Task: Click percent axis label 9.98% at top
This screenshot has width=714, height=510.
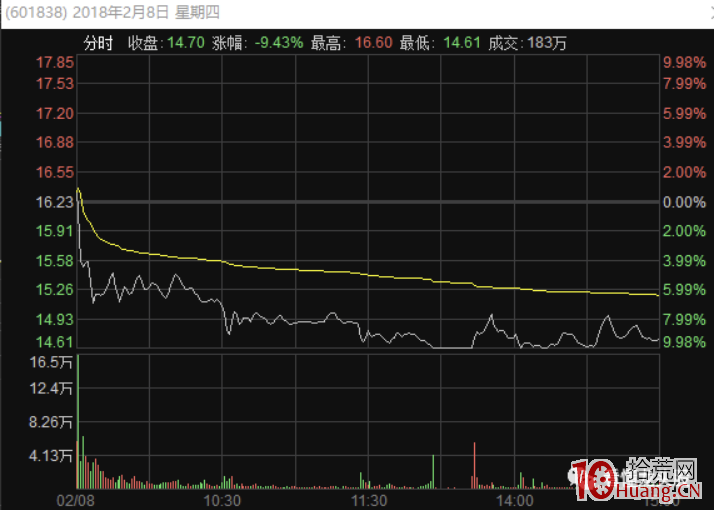Action: click(684, 62)
